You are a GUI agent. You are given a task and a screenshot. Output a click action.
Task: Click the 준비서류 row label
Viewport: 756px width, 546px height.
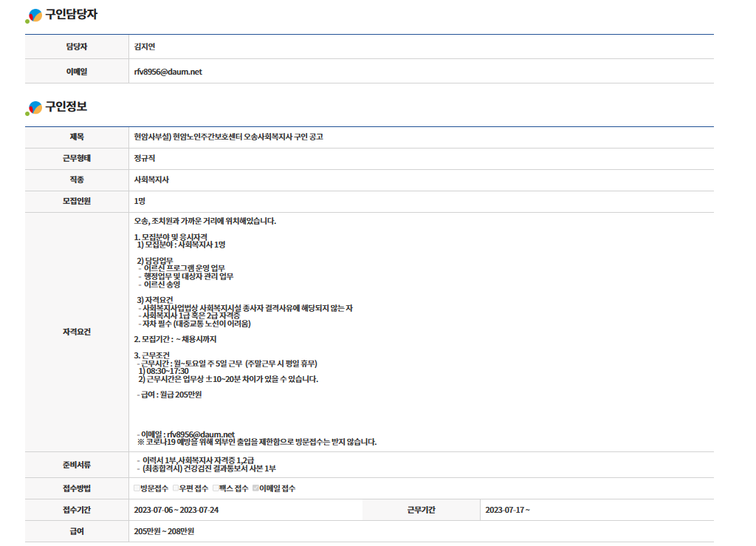[x=77, y=465]
